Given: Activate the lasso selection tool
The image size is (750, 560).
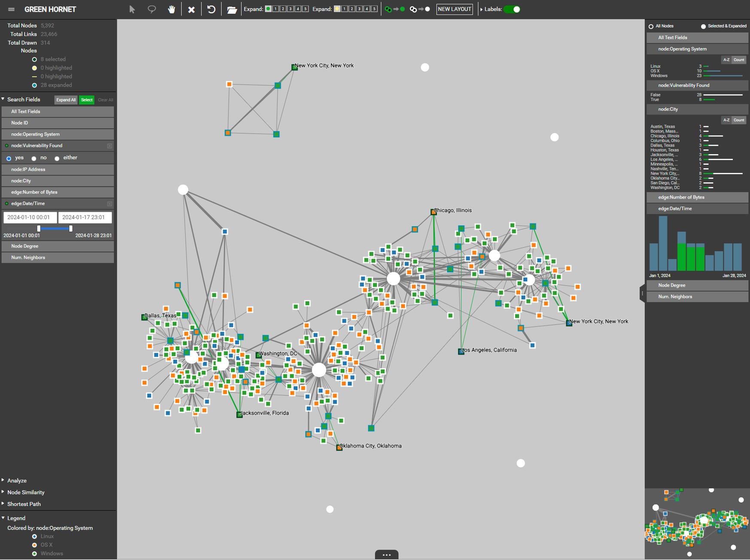Looking at the screenshot, I should [152, 9].
